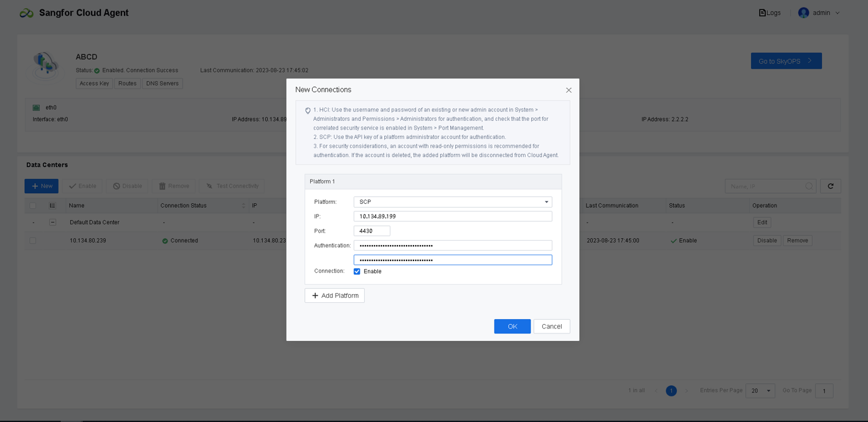Image resolution: width=868 pixels, height=422 pixels.
Task: Open Logs from the top bar
Action: 770,12
